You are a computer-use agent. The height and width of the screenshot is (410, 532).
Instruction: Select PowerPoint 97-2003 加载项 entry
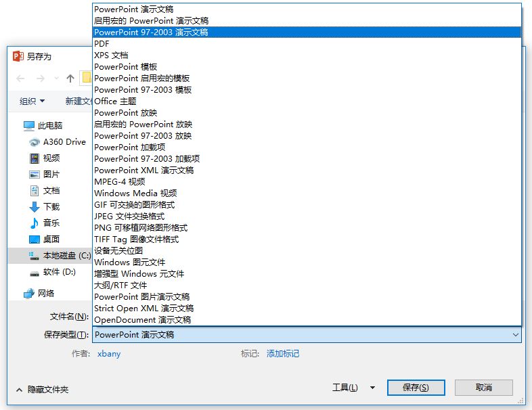click(x=307, y=159)
